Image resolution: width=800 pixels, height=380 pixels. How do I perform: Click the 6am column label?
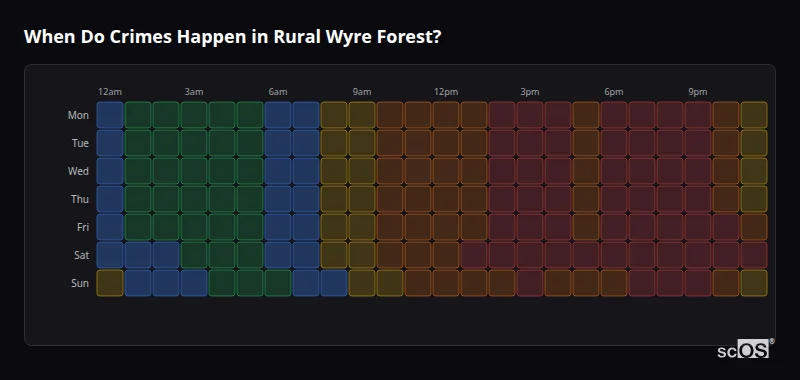(x=278, y=92)
